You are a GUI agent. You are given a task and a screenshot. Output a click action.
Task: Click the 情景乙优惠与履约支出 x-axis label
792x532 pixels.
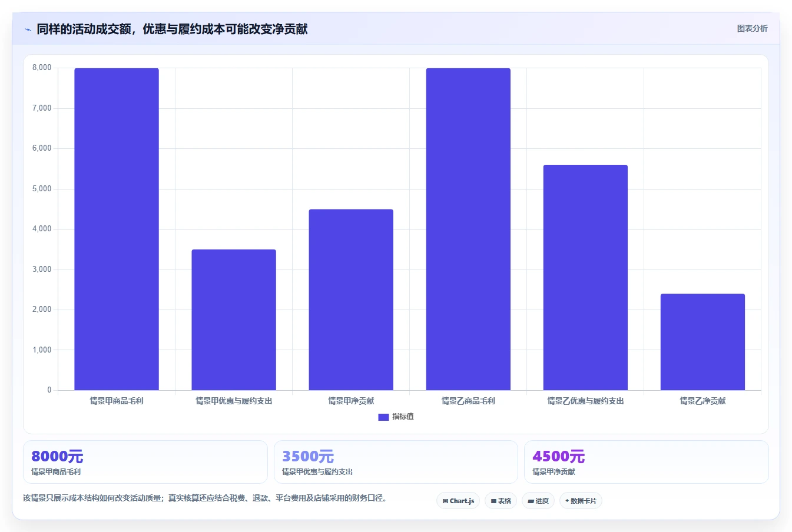pyautogui.click(x=585, y=401)
